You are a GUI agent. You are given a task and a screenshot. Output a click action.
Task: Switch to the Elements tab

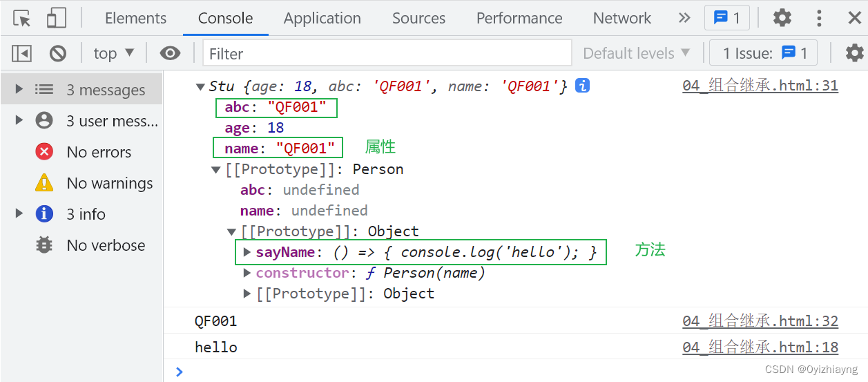click(135, 18)
